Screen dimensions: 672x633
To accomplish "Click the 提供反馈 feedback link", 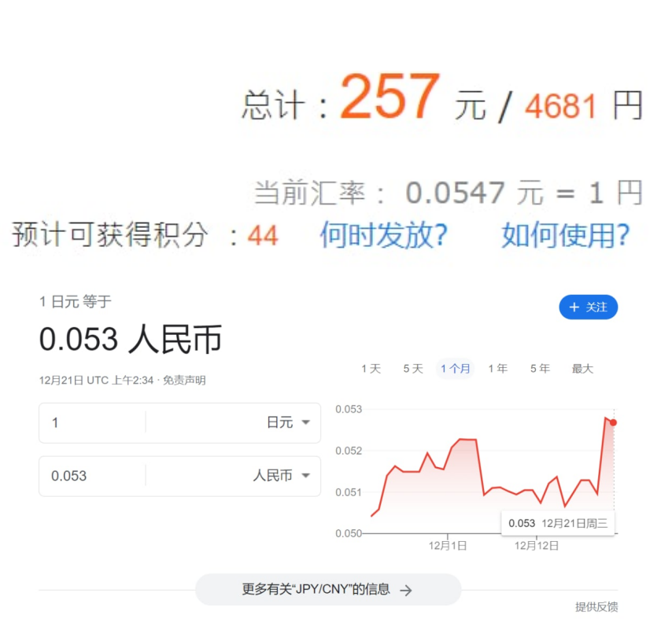I will (x=596, y=606).
